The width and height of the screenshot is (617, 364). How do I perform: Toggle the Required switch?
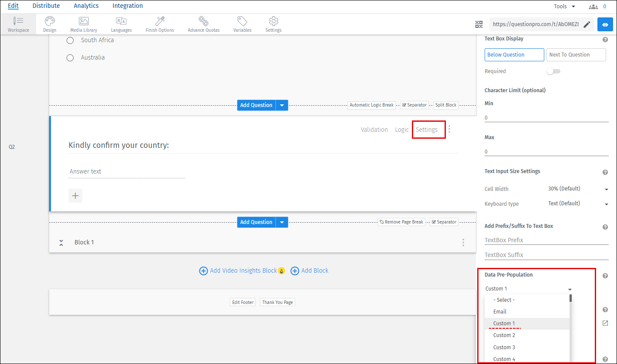pyautogui.click(x=553, y=71)
